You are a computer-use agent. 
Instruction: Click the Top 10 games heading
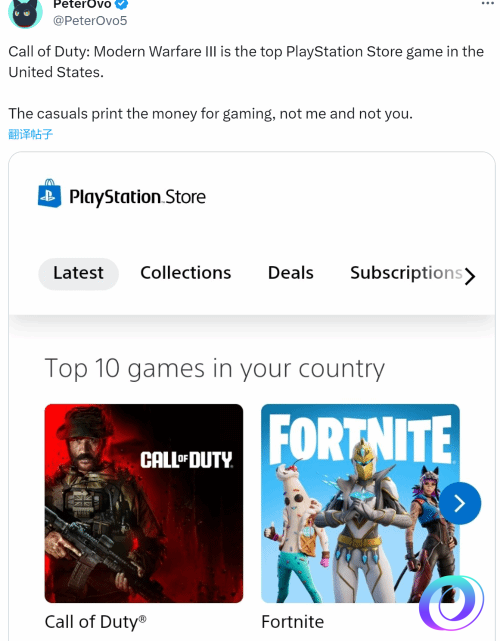click(x=215, y=369)
